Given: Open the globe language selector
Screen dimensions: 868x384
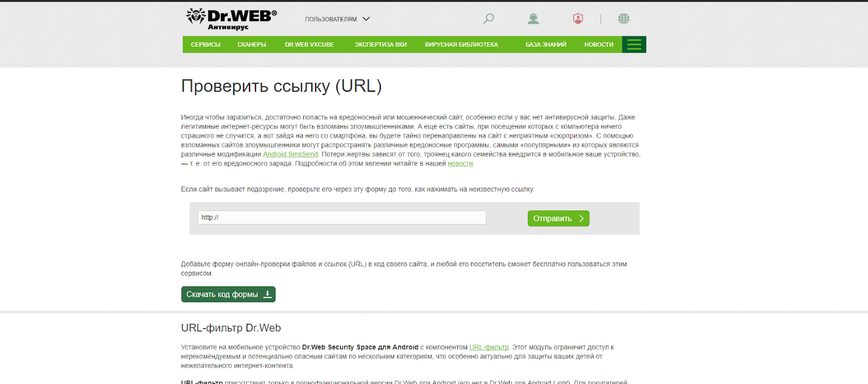Looking at the screenshot, I should point(623,19).
